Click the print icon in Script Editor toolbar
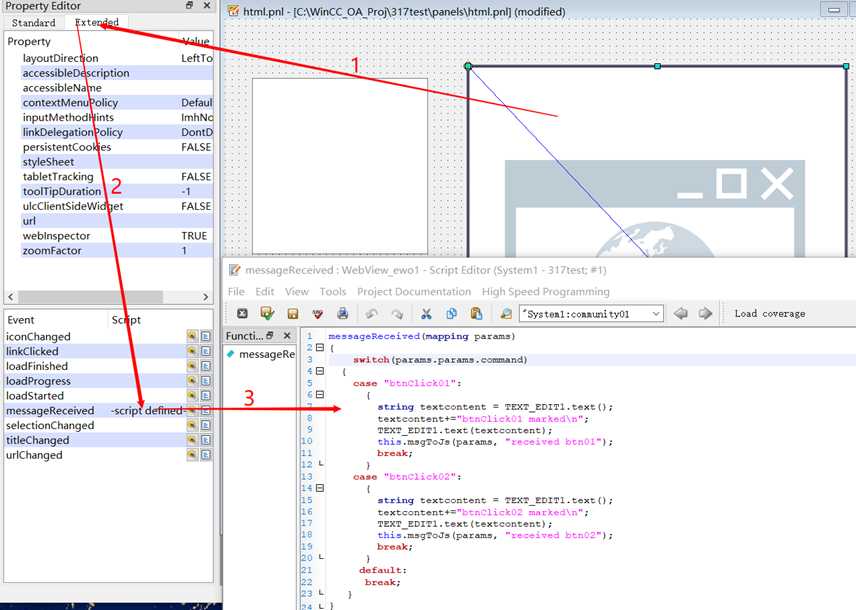Screen dimensions: 856x610 coord(343,313)
